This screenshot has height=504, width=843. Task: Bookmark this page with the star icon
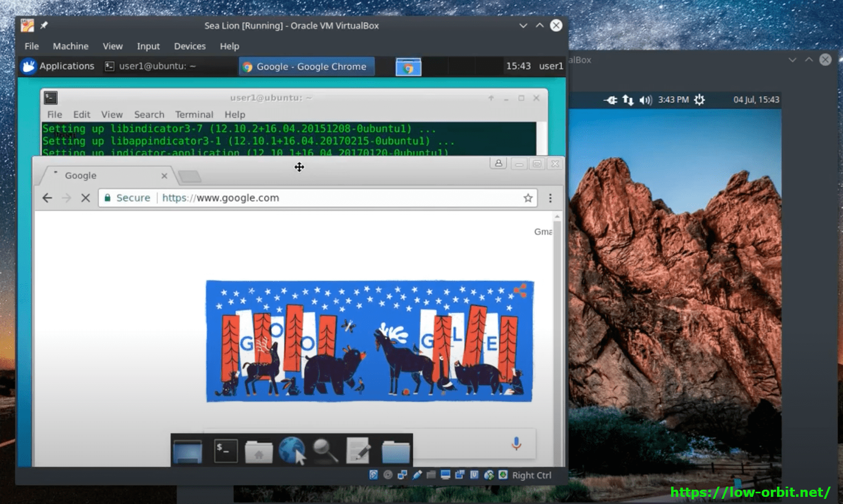tap(528, 198)
